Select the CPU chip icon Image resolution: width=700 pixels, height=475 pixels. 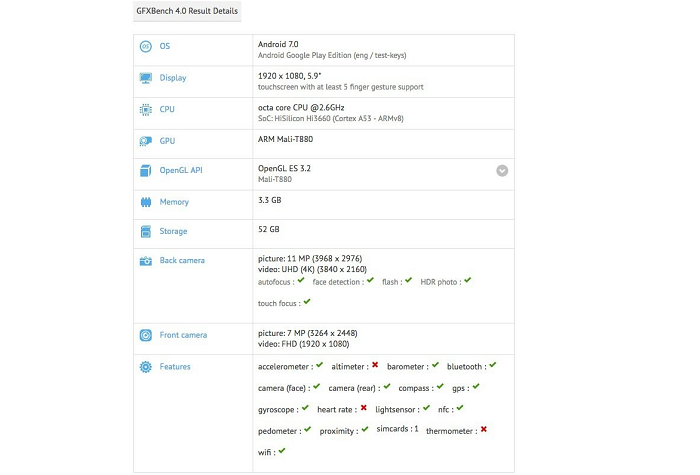tap(146, 110)
